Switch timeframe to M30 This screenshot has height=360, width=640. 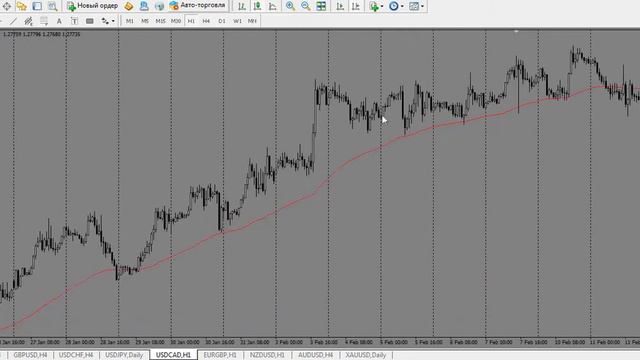[176, 21]
